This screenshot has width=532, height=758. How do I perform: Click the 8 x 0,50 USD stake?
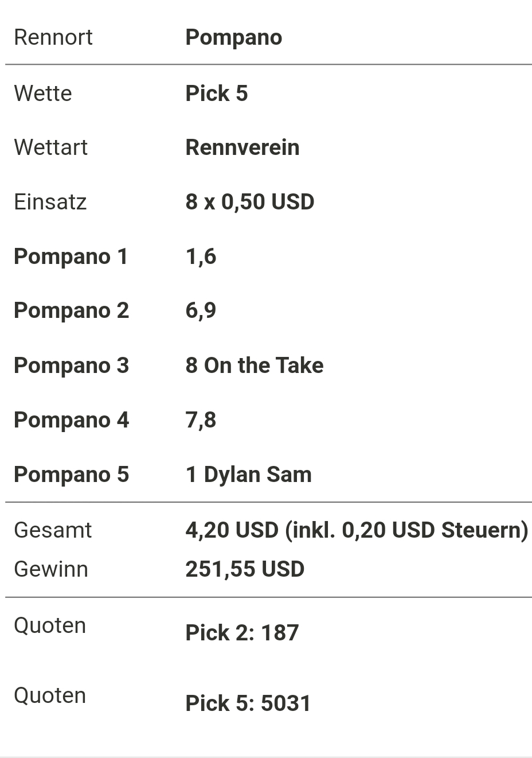tap(249, 202)
